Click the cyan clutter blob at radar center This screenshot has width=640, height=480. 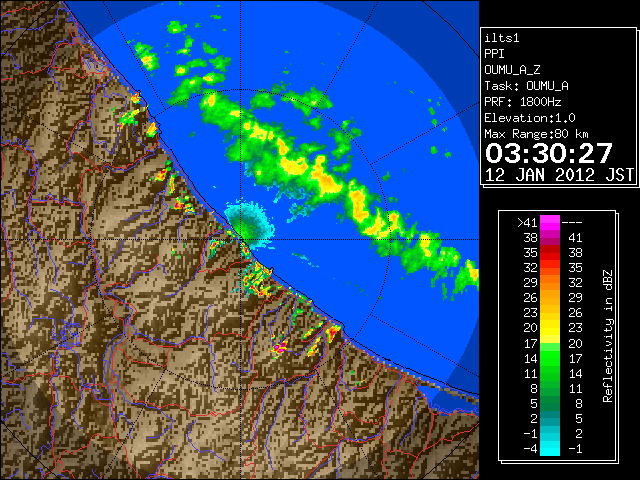click(x=249, y=222)
